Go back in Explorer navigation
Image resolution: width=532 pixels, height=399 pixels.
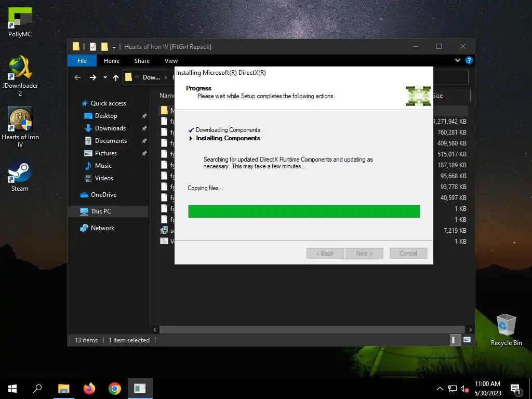point(77,78)
